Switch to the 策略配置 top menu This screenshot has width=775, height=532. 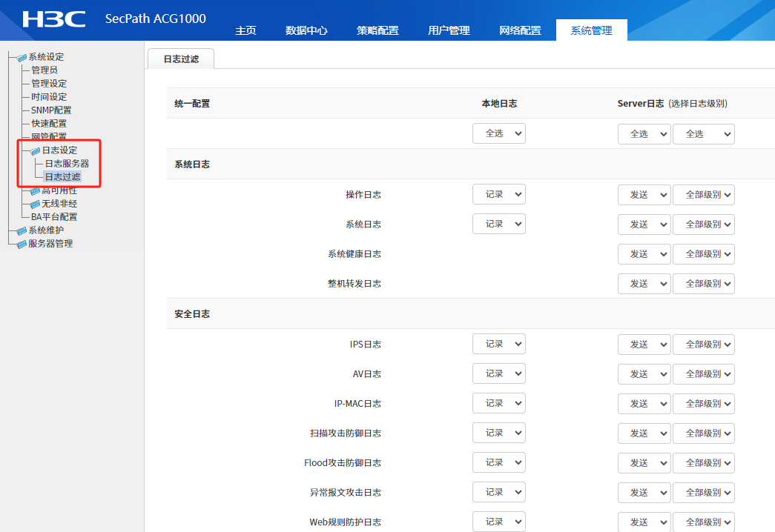point(377,30)
